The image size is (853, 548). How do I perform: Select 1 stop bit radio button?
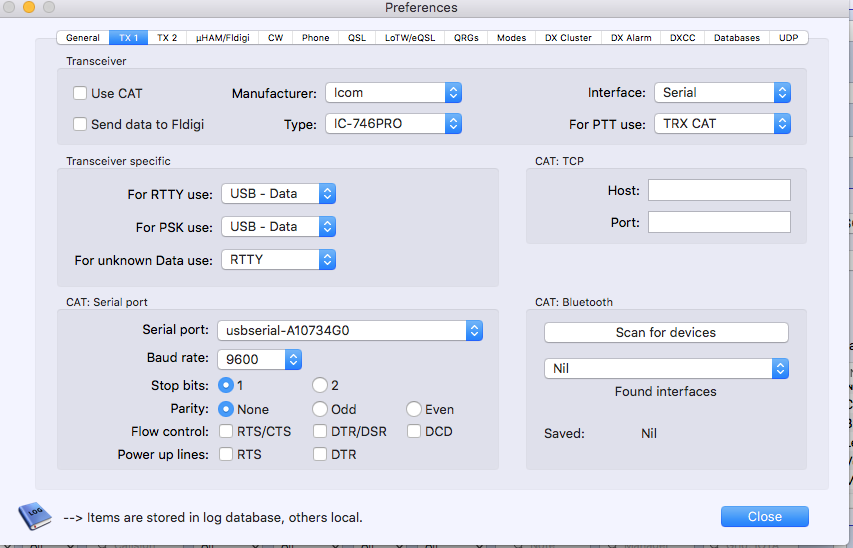point(226,385)
